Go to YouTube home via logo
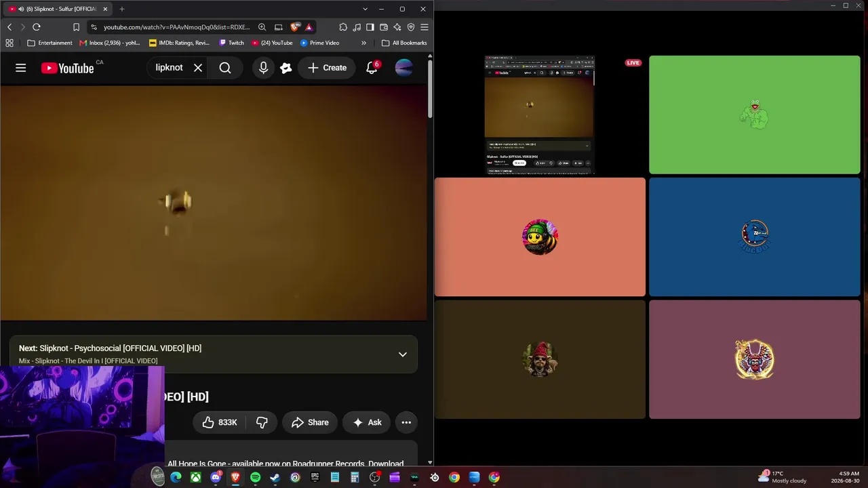The width and height of the screenshot is (868, 488). tap(67, 68)
